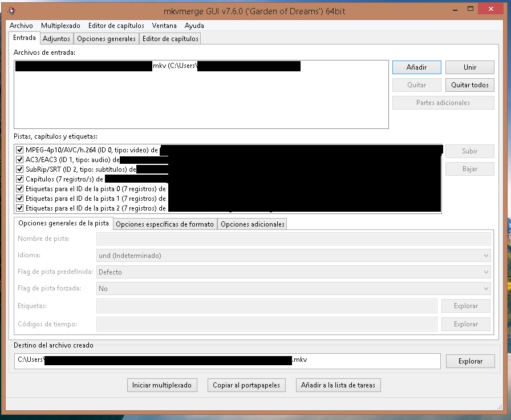Open the Editor de capítulos menu
The height and width of the screenshot is (420, 511).
[x=116, y=26]
